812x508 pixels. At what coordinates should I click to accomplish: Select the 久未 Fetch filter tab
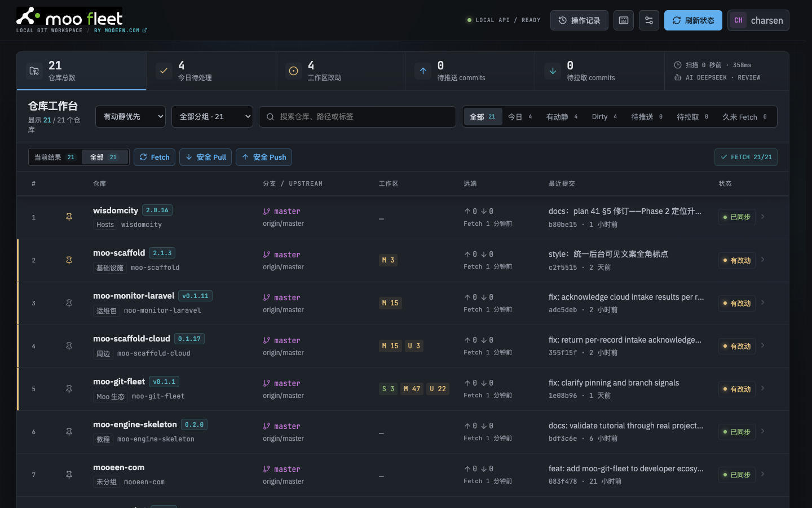[745, 117]
